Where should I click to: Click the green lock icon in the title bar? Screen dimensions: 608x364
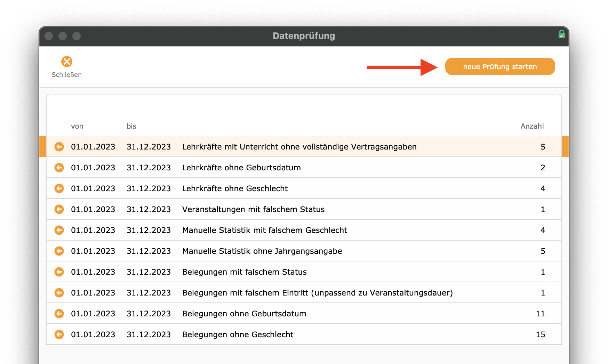[x=562, y=35]
